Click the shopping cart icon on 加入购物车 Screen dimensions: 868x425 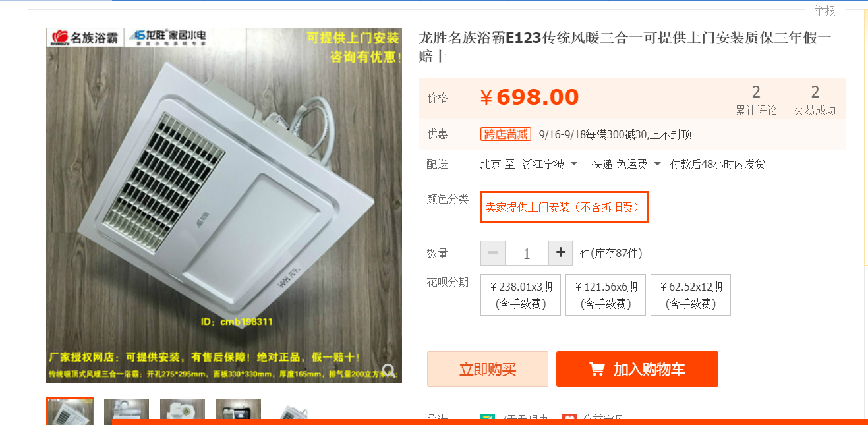click(597, 369)
